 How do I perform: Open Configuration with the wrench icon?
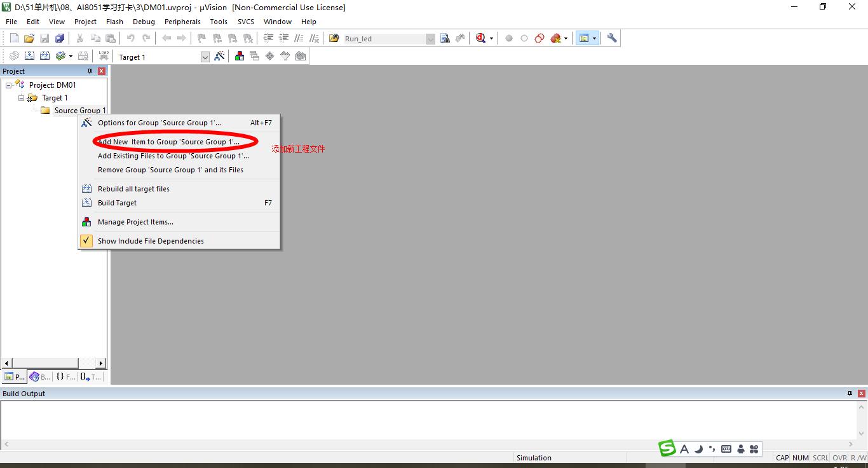[x=612, y=38]
